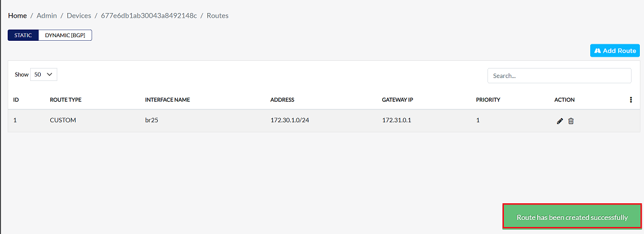
Task: Click the road icon on Add Route
Action: (x=597, y=51)
